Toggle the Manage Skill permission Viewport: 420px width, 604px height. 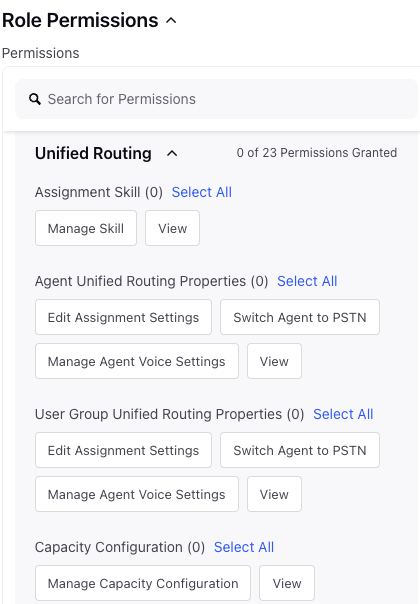click(x=86, y=228)
